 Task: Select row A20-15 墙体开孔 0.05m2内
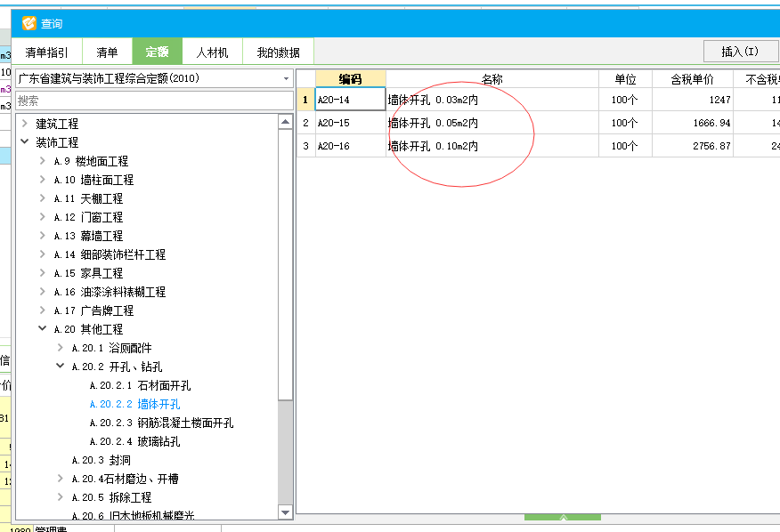tap(433, 123)
